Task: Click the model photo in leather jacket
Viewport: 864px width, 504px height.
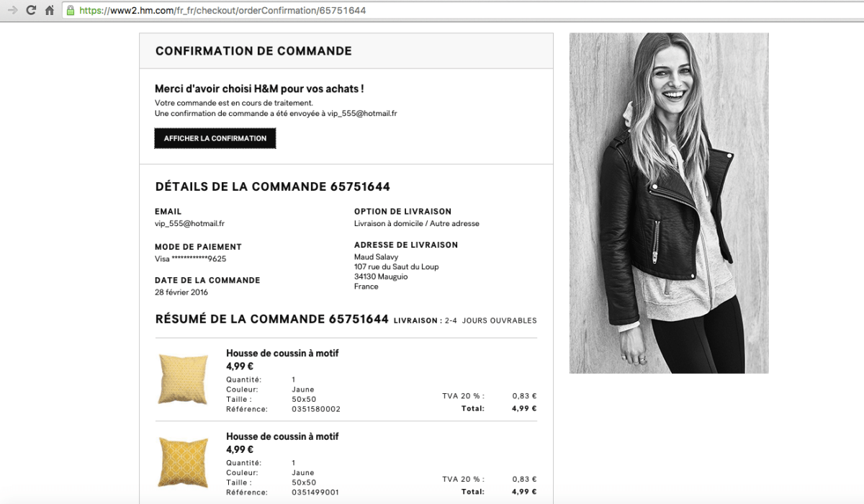Action: click(x=668, y=203)
